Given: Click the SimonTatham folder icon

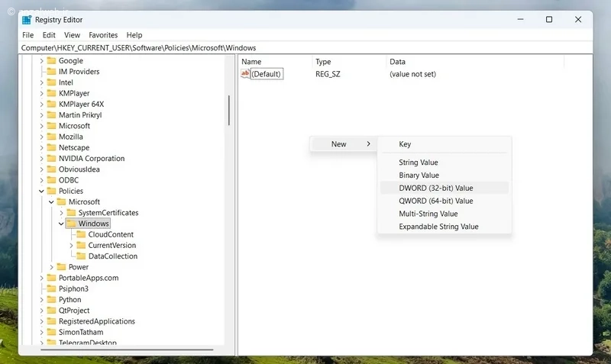Looking at the screenshot, I should 51,333.
